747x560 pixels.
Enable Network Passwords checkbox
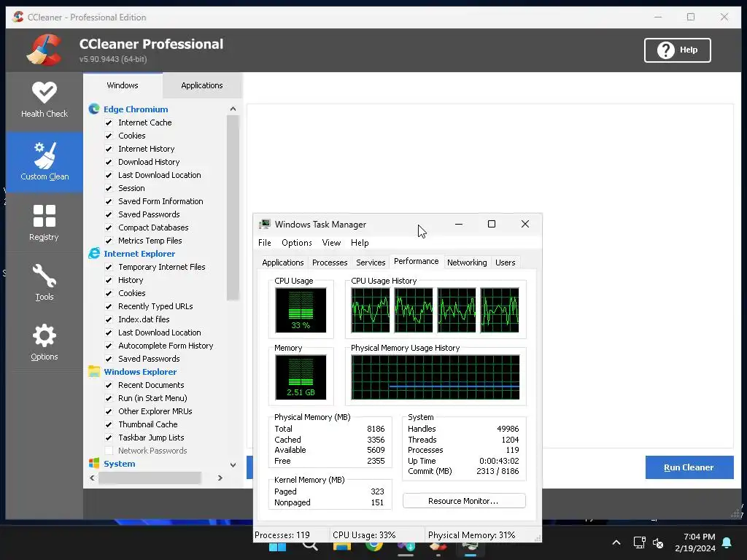109,451
